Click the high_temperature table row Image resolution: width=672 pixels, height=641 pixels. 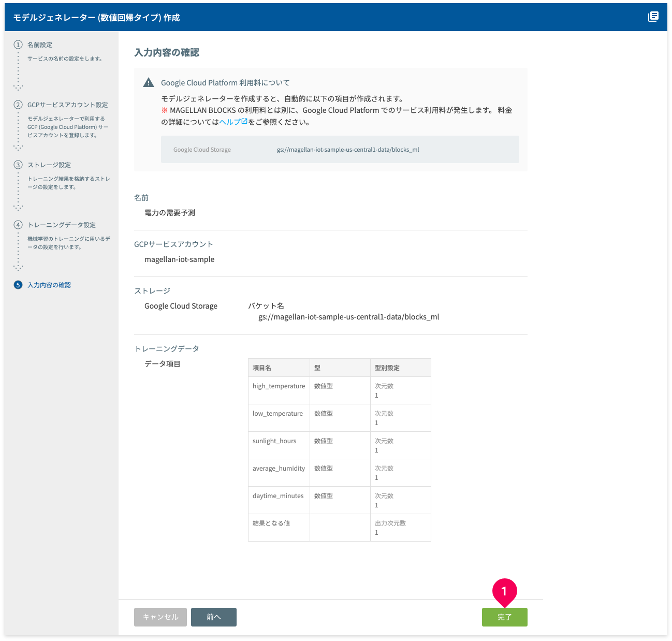click(340, 390)
